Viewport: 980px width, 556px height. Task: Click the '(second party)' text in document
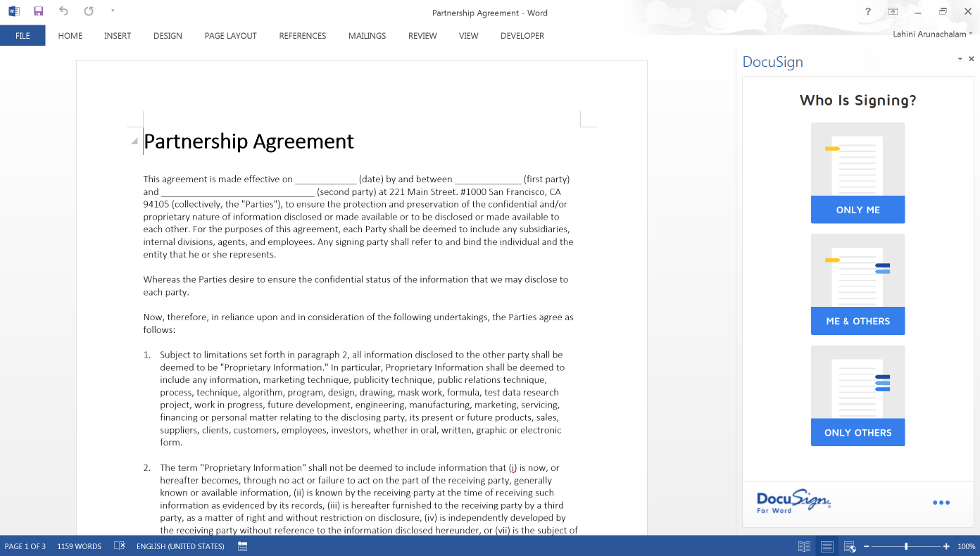pos(346,192)
